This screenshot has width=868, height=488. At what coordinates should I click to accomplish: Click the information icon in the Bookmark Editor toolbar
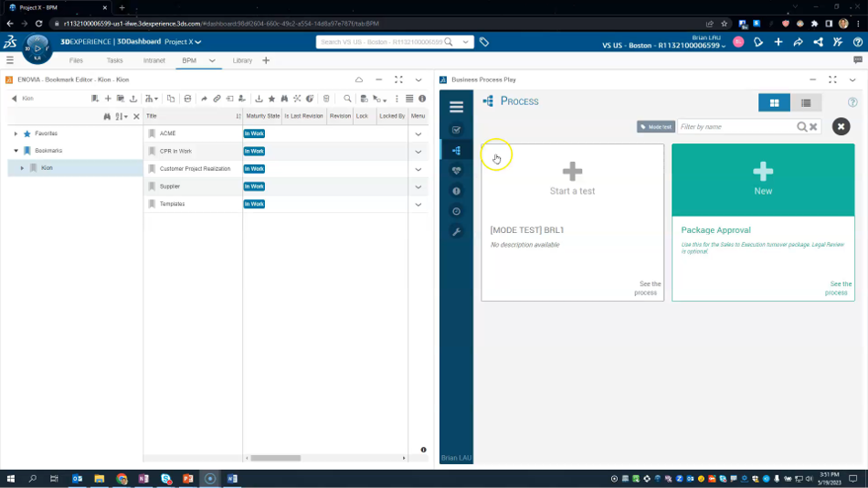pyautogui.click(x=422, y=99)
